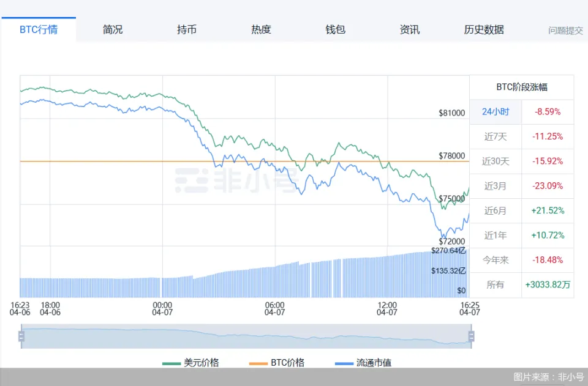The height and width of the screenshot is (386, 588).
Task: Go to the 钱包 tab
Action: (x=335, y=29)
